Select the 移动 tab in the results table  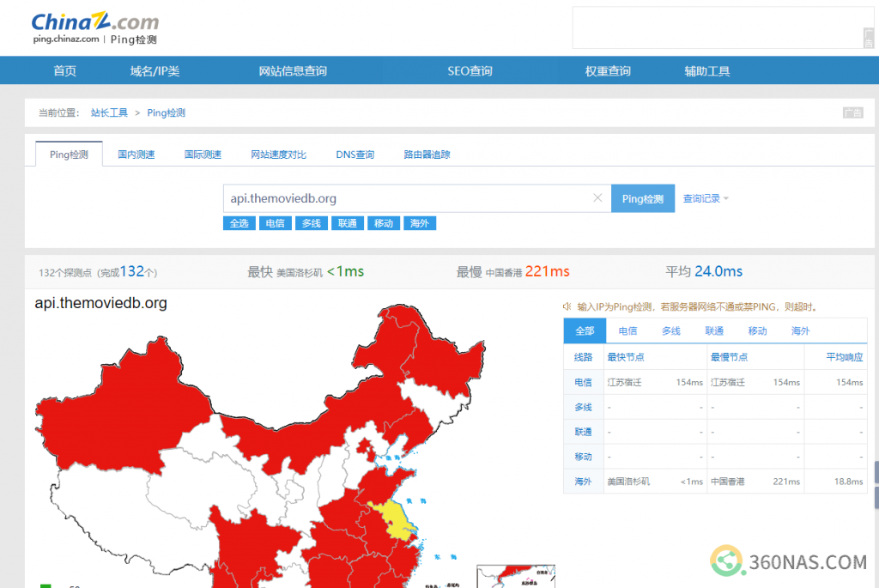tap(757, 330)
